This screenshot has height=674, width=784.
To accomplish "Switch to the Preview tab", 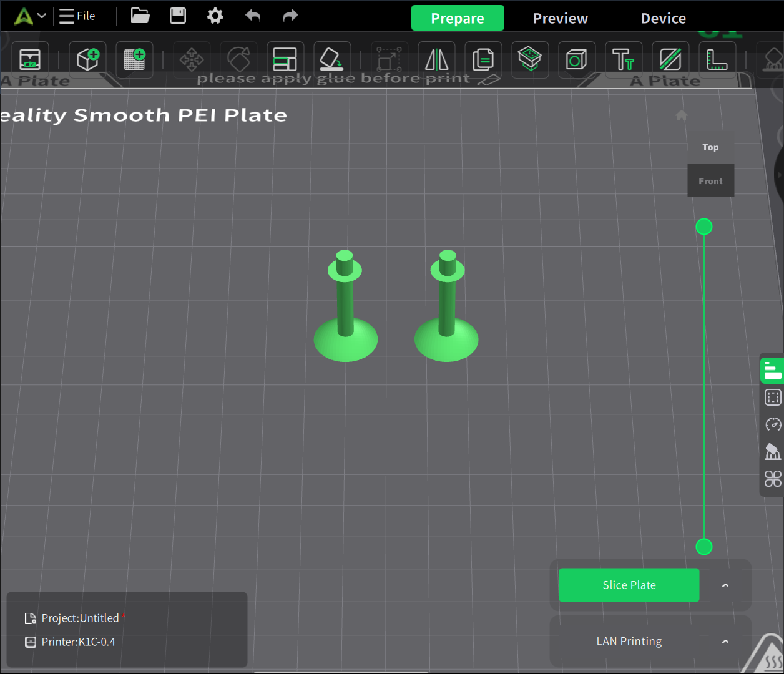I will click(x=560, y=19).
